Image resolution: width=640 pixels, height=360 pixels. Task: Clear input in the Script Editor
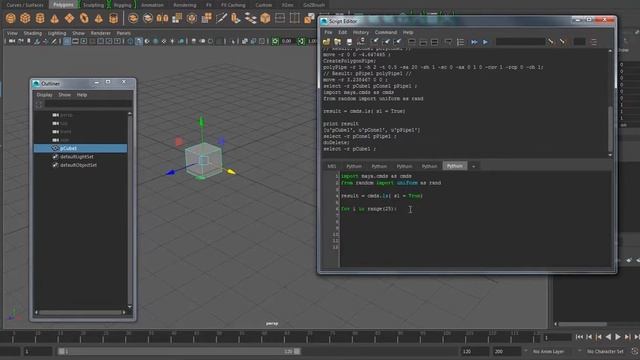pos(386,42)
